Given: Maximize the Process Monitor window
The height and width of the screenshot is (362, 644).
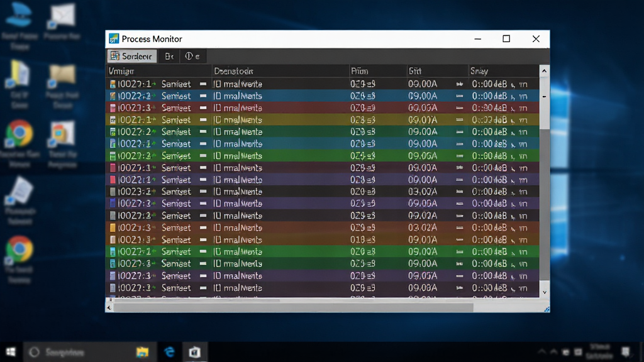Looking at the screenshot, I should (506, 39).
